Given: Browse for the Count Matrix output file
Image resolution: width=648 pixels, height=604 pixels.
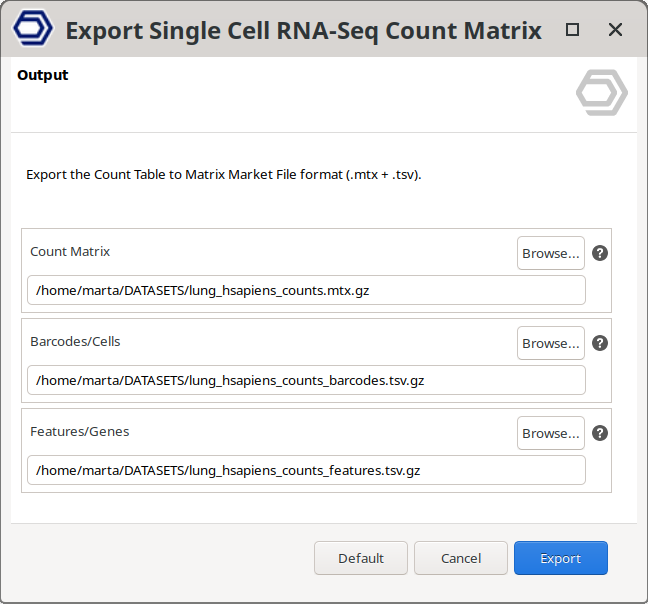Looking at the screenshot, I should 550,253.
